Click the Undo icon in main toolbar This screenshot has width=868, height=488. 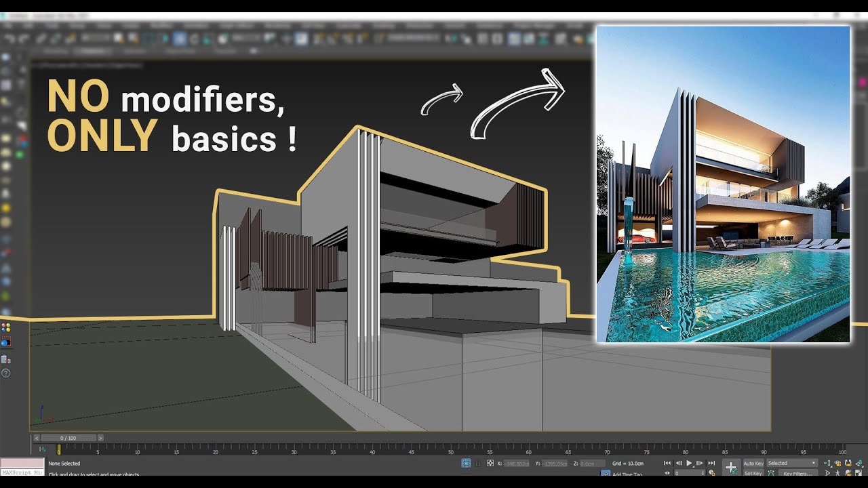point(10,39)
